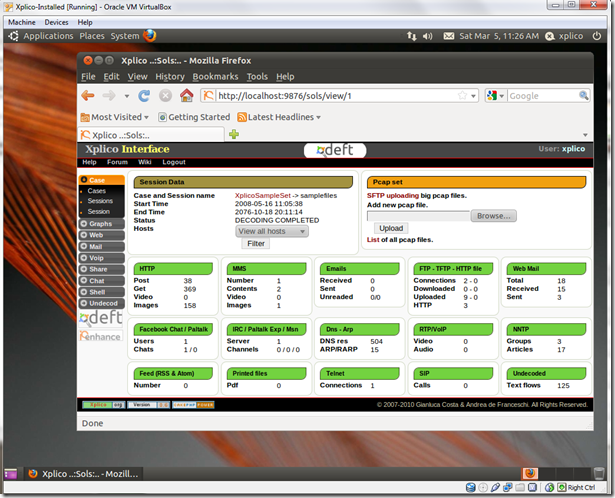Collapse the Case sidebar section
615x498 pixels.
point(102,180)
